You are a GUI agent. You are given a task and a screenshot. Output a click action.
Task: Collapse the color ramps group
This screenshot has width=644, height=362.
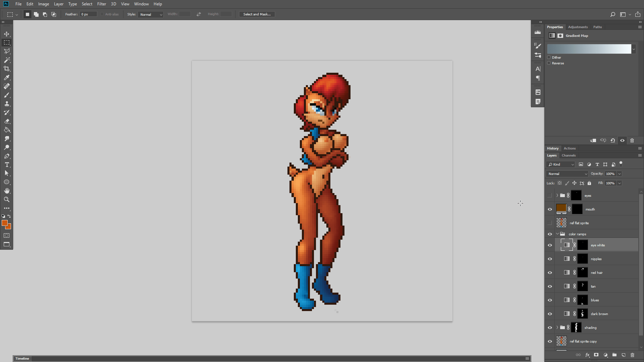557,234
